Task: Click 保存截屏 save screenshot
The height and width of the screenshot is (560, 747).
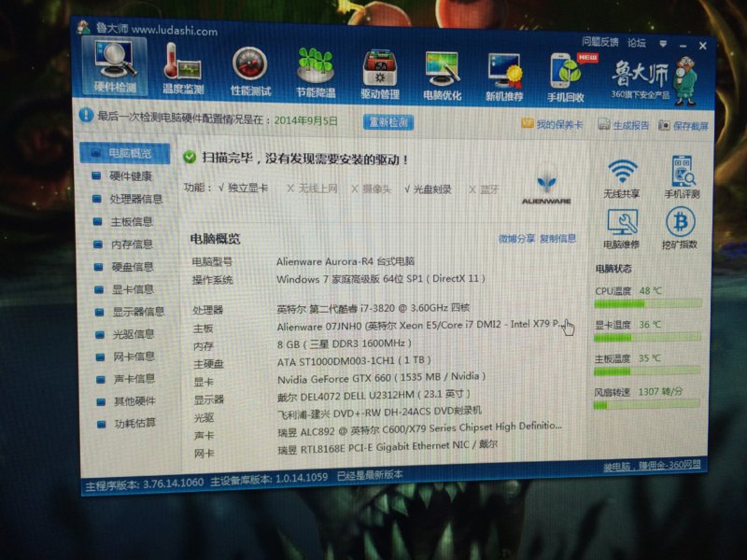Action: click(684, 126)
